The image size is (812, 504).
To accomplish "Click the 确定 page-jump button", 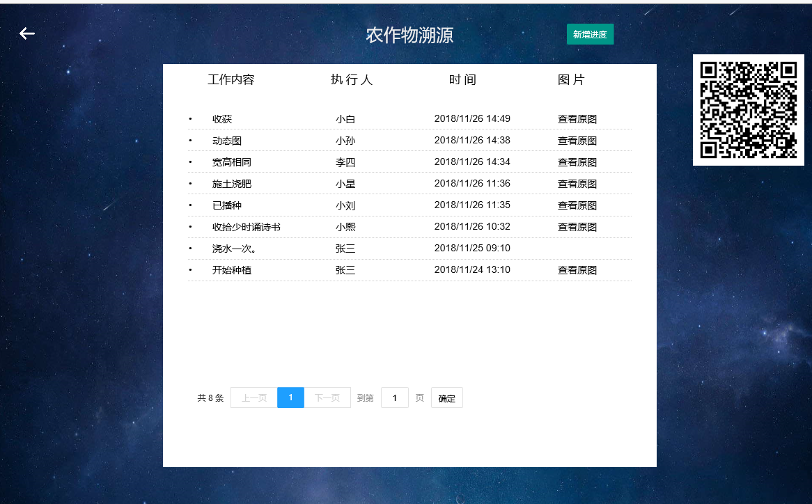I will (446, 397).
